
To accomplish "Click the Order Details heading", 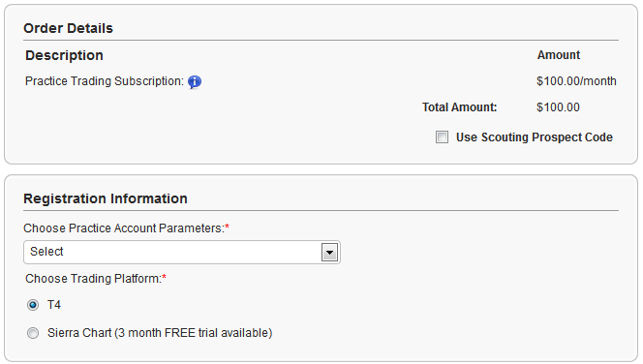I will 68,28.
